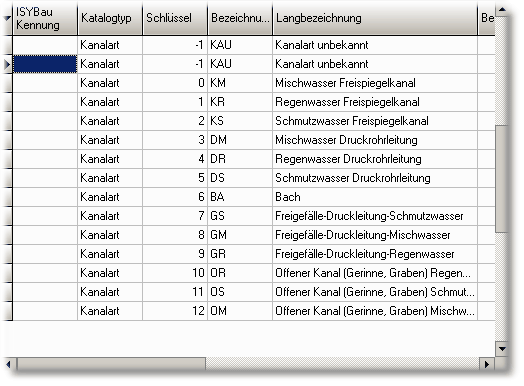Click the Katalogtyp column header
524x386 pixels.
(x=110, y=18)
